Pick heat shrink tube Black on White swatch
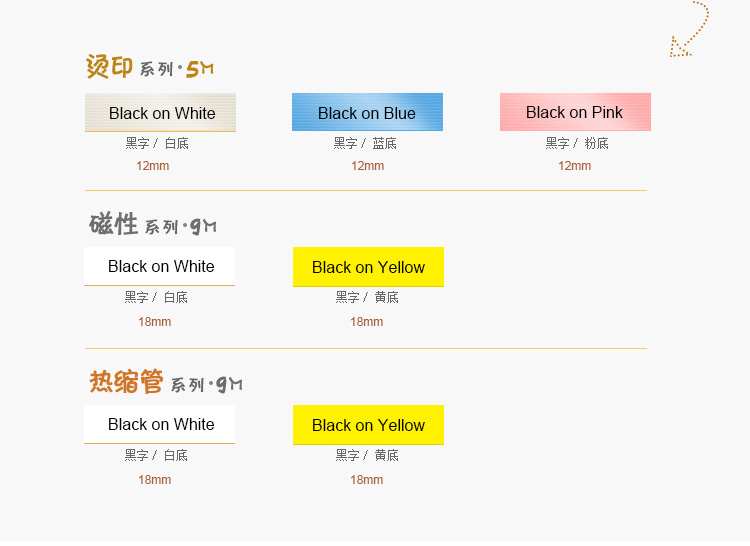The height and width of the screenshot is (546, 750). click(159, 425)
